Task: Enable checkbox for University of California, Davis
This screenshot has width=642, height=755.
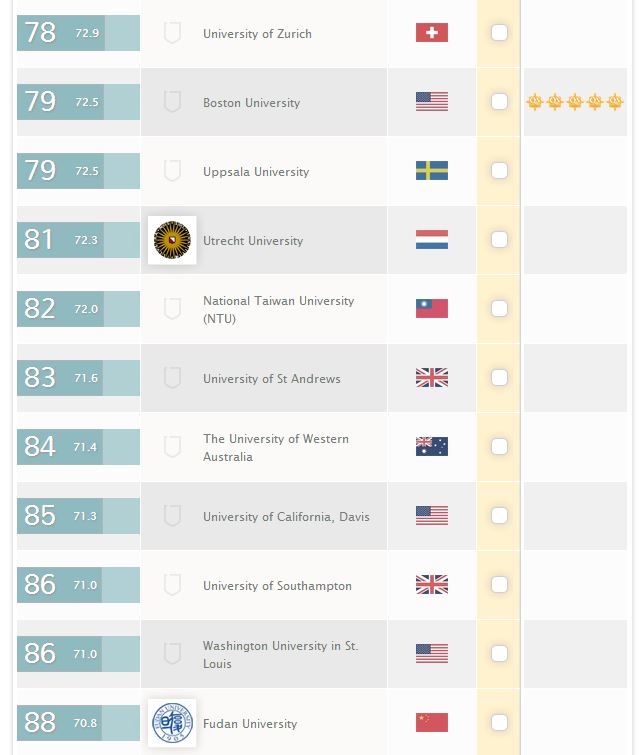Action: click(500, 516)
